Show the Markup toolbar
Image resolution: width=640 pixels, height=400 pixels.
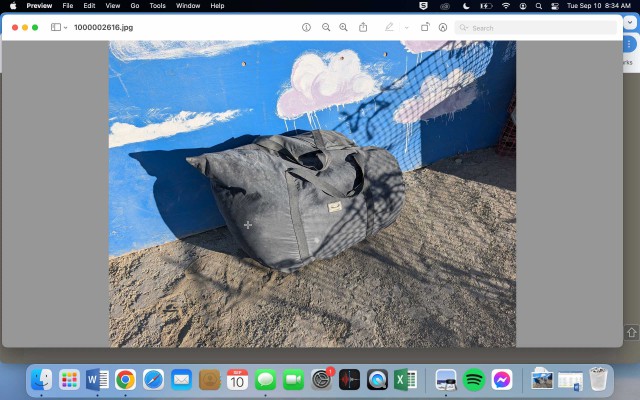tap(443, 27)
